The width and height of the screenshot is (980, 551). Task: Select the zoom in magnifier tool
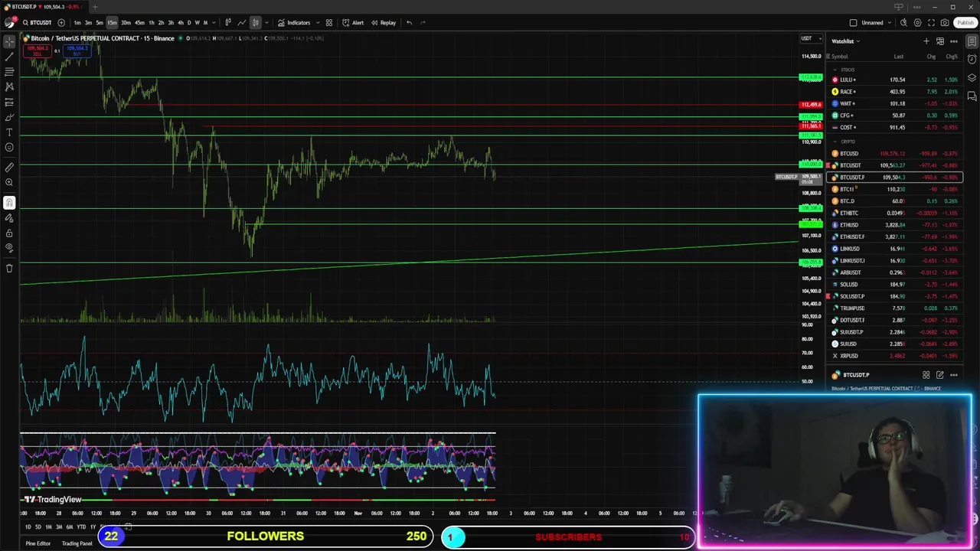click(9, 182)
